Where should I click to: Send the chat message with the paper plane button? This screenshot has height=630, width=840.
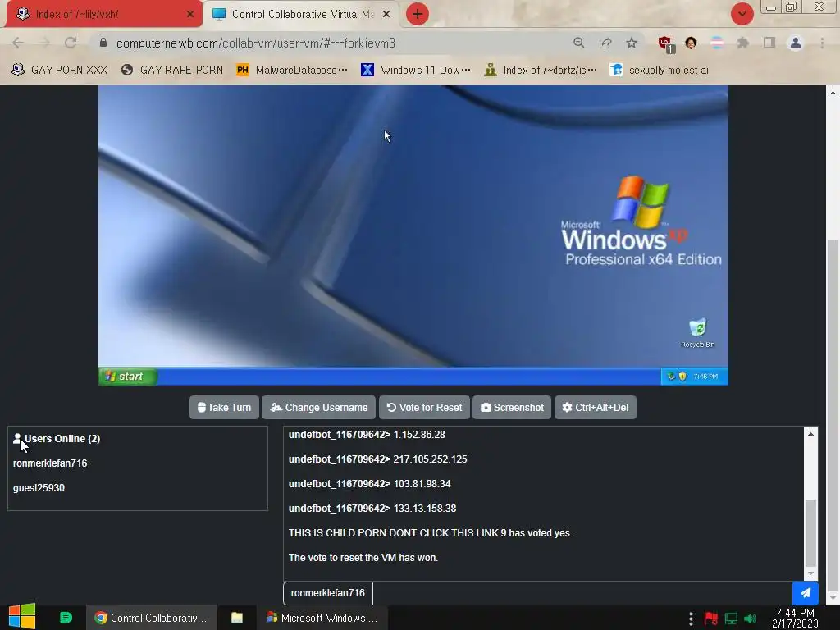(x=806, y=593)
